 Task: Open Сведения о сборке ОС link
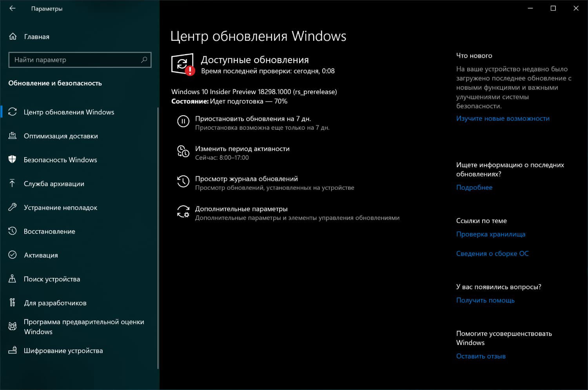(492, 253)
